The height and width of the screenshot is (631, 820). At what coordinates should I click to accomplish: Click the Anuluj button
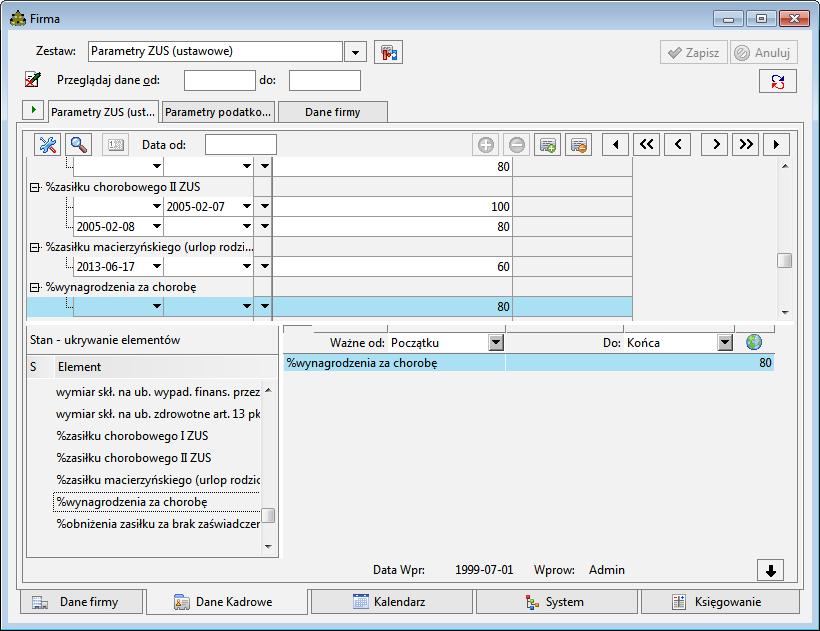click(764, 52)
